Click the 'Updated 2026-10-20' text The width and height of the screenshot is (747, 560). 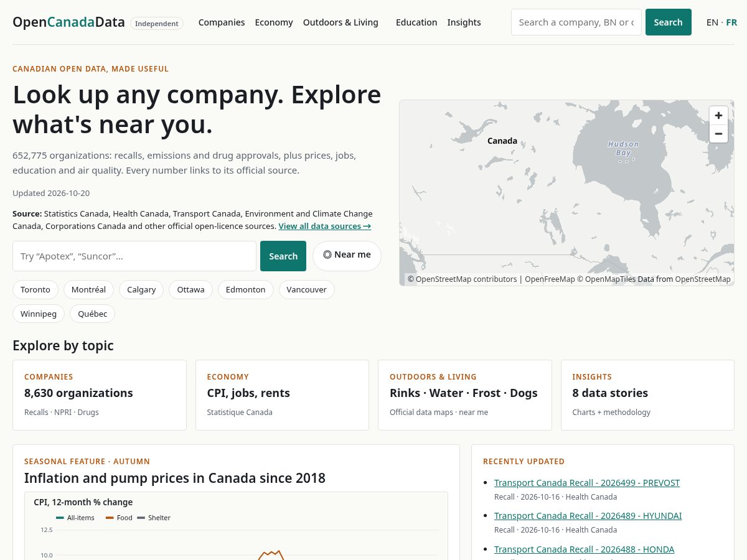tap(51, 193)
